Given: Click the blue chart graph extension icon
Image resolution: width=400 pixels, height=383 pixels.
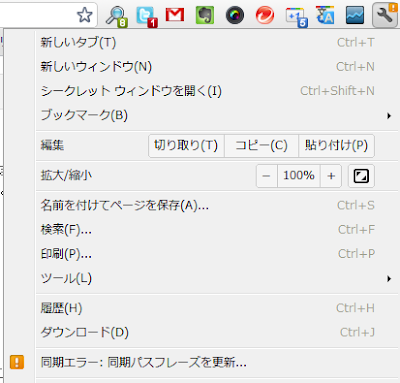Looking at the screenshot, I should [x=355, y=15].
